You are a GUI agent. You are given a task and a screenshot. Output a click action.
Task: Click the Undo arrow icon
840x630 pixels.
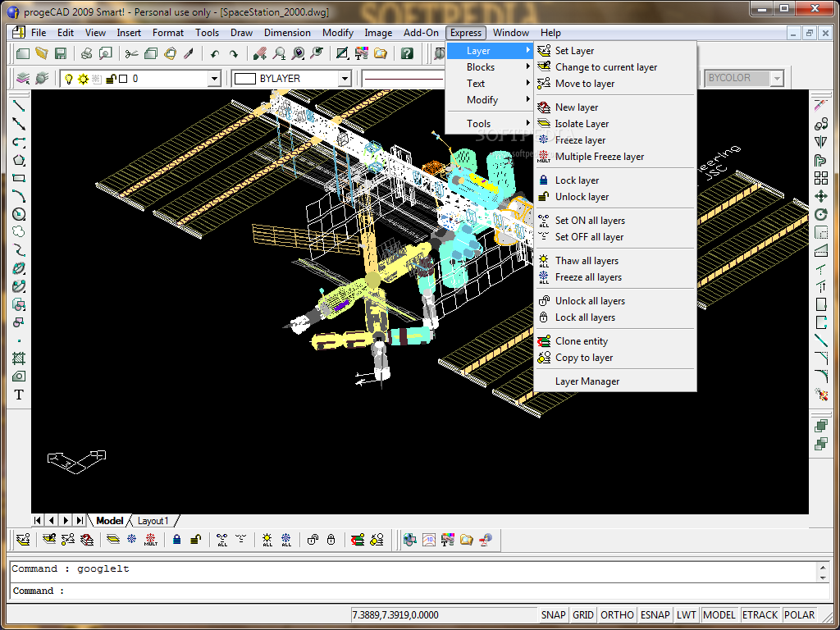click(215, 53)
